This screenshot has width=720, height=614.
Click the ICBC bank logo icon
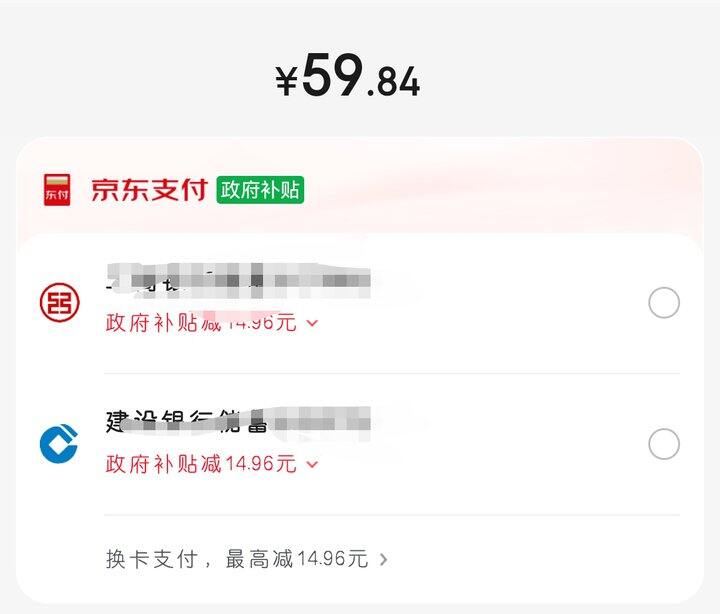pos(59,302)
